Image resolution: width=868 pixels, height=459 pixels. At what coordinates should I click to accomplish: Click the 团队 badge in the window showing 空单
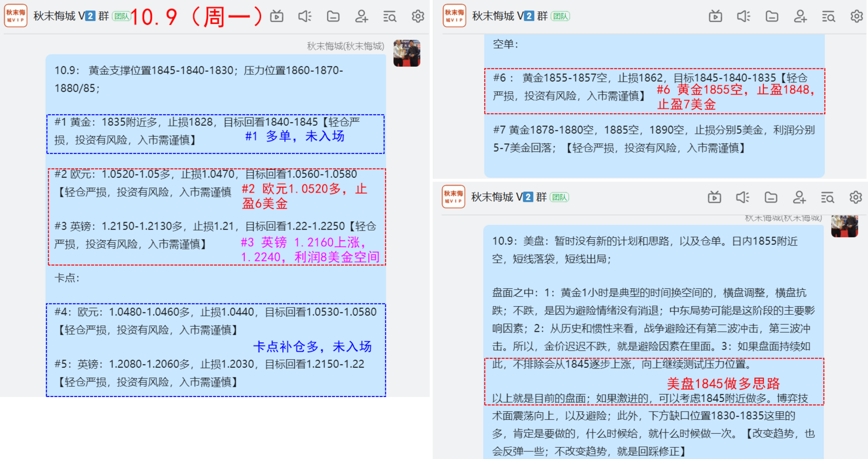coord(560,16)
